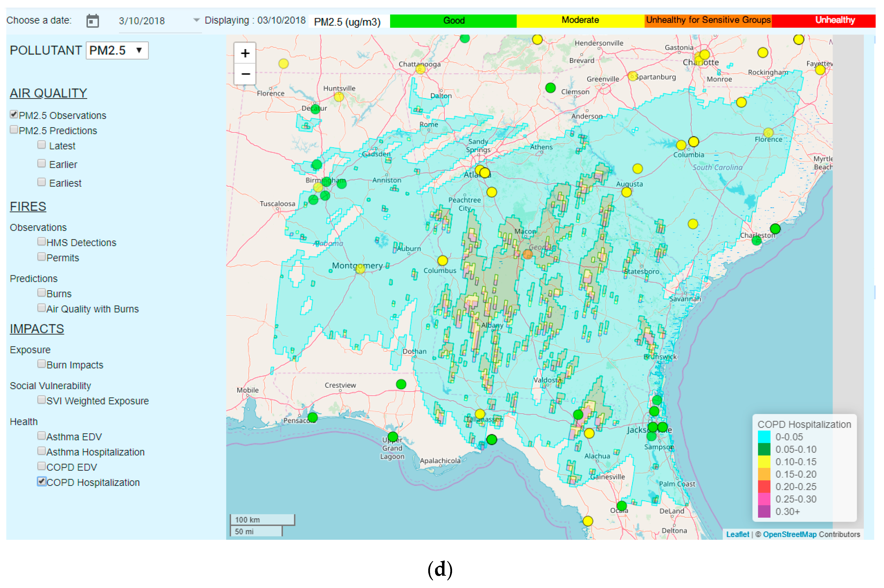Click the 0.30+ purple legend swatch
The height and width of the screenshot is (588, 884).
point(764,511)
